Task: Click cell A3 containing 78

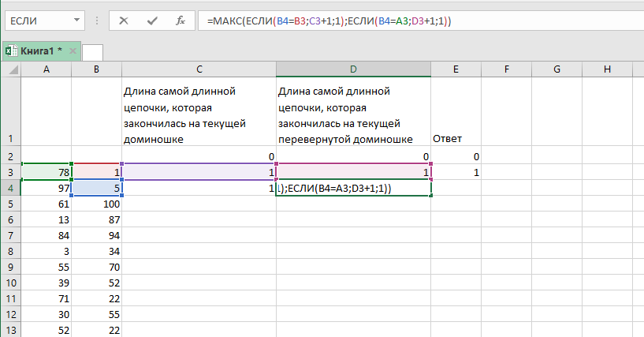Action: 46,172
